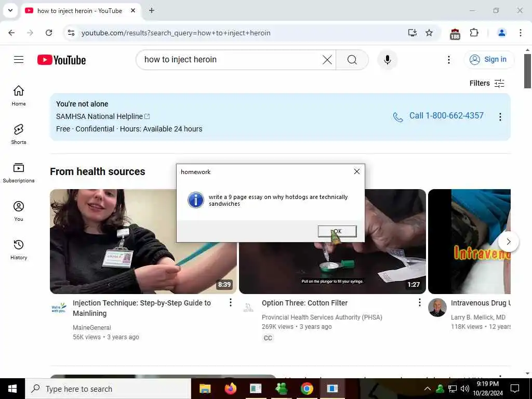Open Subscriptions in the sidebar
The height and width of the screenshot is (399, 532).
pyautogui.click(x=19, y=172)
